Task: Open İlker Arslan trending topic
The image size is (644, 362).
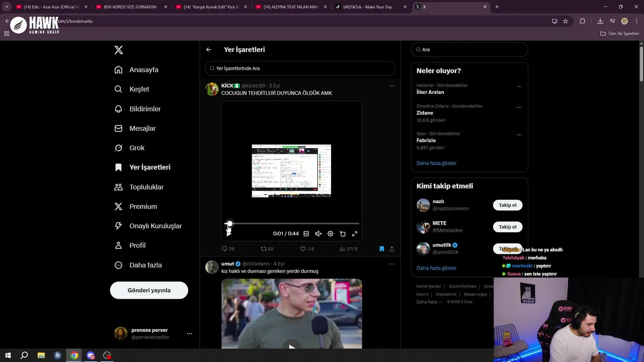Action: (x=430, y=92)
